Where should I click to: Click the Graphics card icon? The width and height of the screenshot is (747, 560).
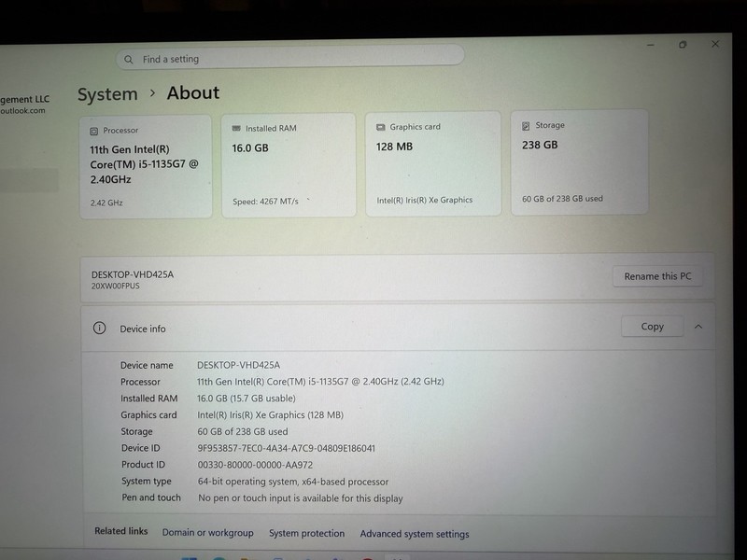[x=380, y=127]
